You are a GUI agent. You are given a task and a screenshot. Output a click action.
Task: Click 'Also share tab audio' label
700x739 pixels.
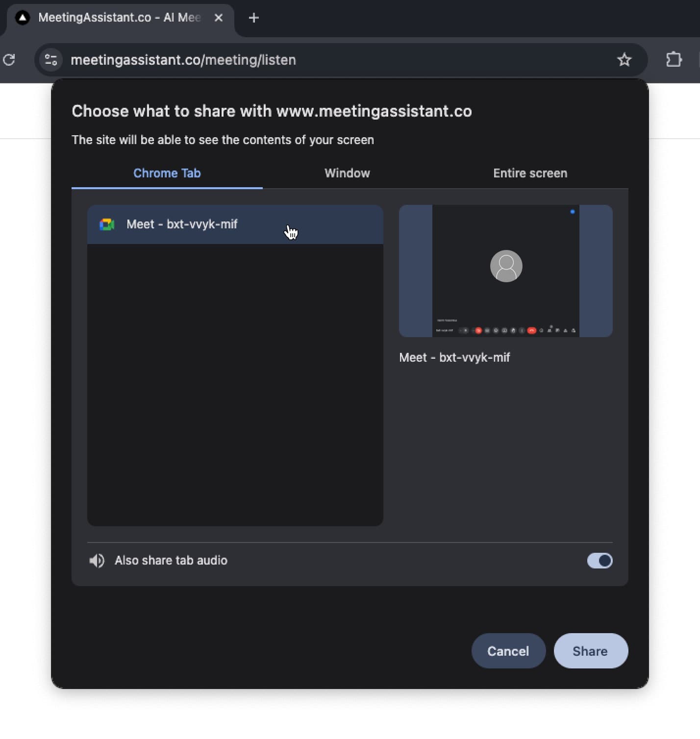pyautogui.click(x=171, y=561)
